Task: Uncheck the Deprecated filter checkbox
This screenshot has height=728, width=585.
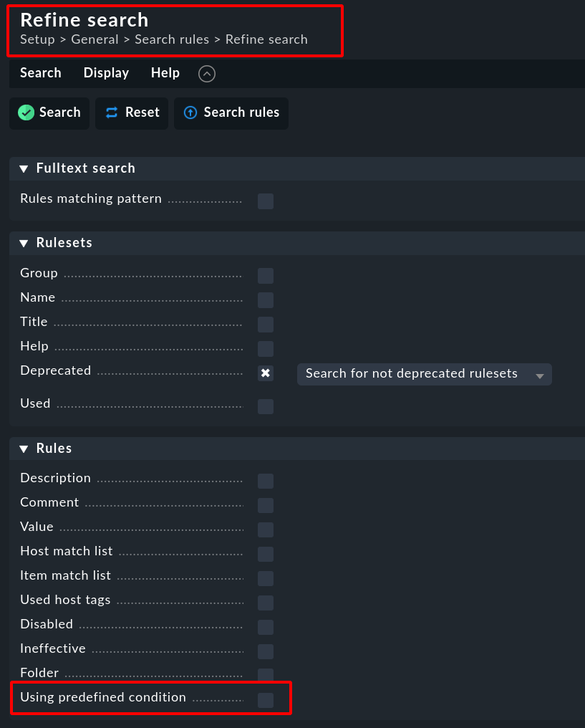Action: [x=266, y=373]
